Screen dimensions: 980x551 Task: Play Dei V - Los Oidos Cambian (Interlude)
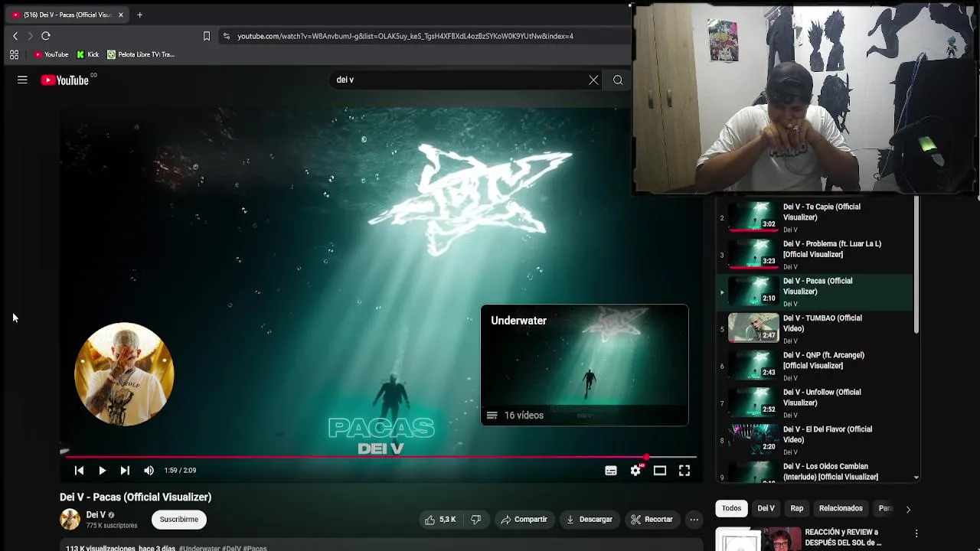point(815,471)
